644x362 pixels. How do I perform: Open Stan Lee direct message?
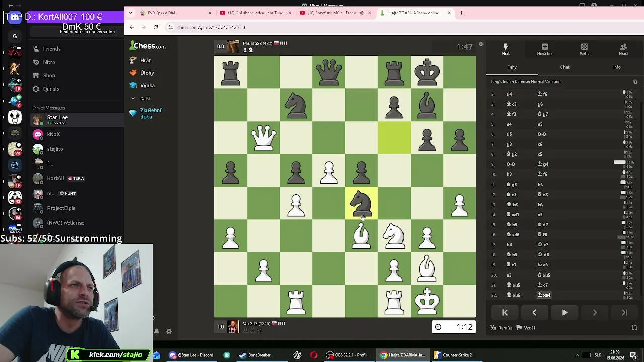point(76,120)
